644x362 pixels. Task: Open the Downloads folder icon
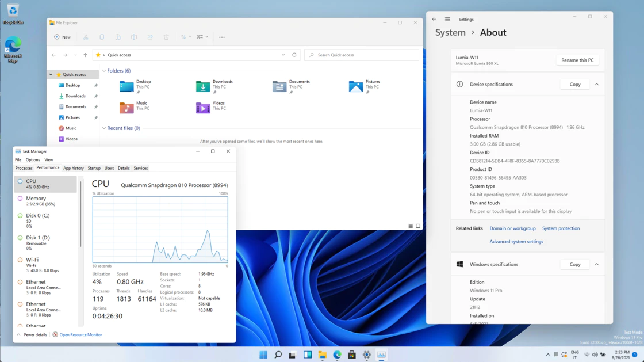coord(203,86)
